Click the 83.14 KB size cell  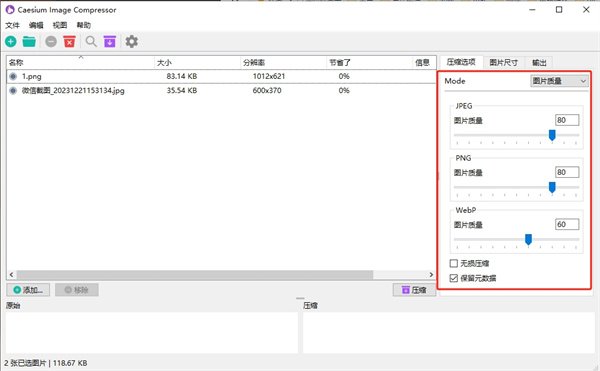(182, 76)
